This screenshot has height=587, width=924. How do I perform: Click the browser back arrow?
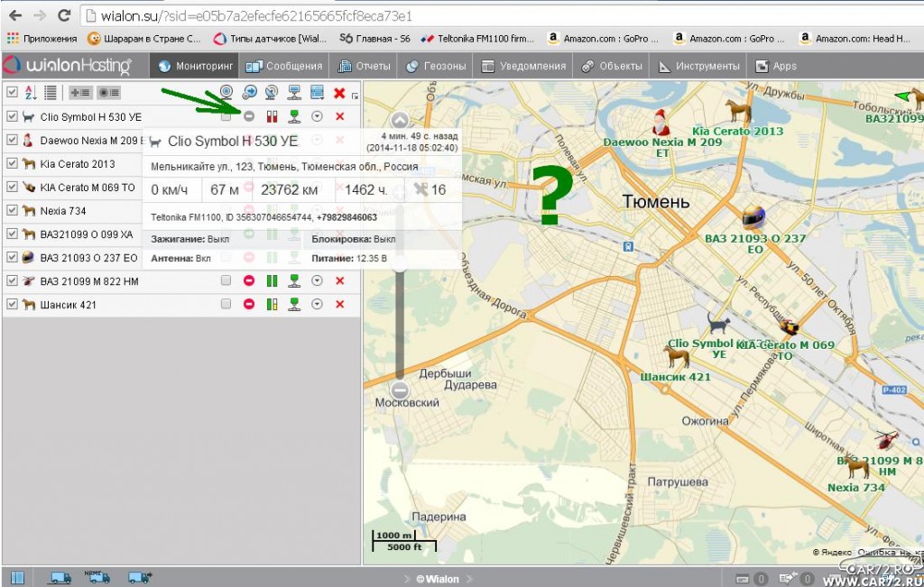(x=16, y=15)
